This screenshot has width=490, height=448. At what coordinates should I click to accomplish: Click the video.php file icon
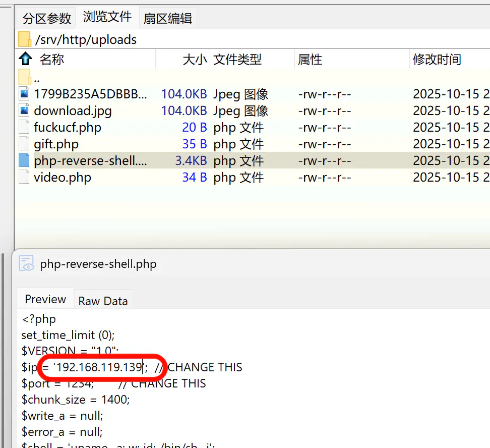click(24, 177)
